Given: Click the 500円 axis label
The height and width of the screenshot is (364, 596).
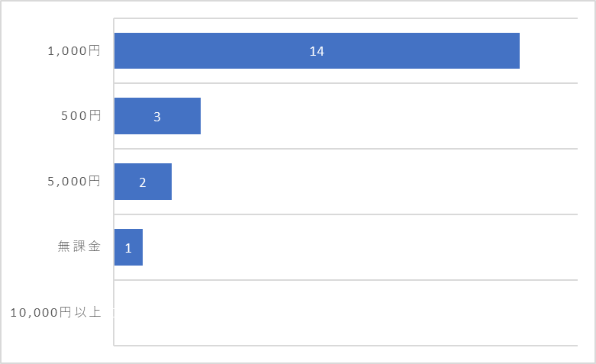Looking at the screenshot, I should (81, 115).
